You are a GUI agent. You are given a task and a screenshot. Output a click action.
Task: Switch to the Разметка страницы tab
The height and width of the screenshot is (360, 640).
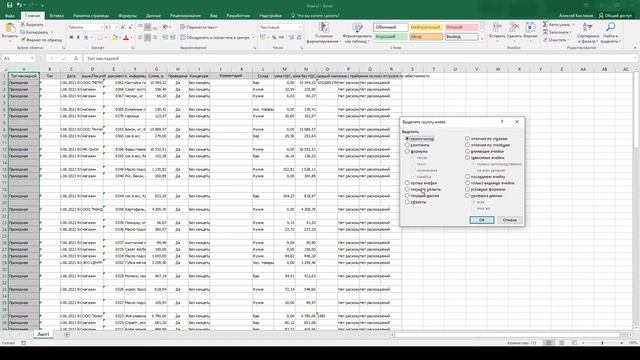click(91, 16)
